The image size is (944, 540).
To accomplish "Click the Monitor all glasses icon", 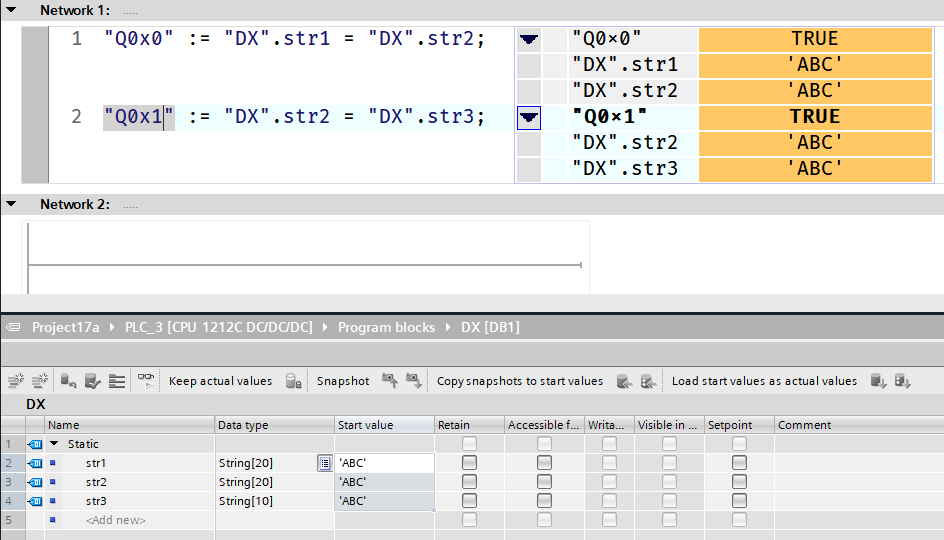I will (x=147, y=381).
